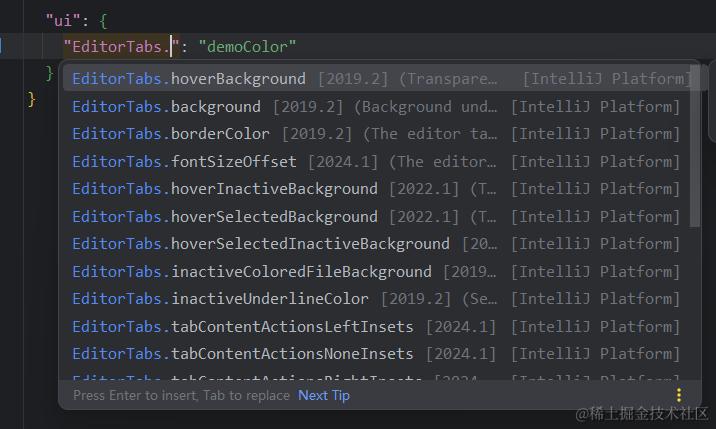Select EditorTabs.inactiveUnderlineColor suggestion
This screenshot has width=716, height=429.
378,299
